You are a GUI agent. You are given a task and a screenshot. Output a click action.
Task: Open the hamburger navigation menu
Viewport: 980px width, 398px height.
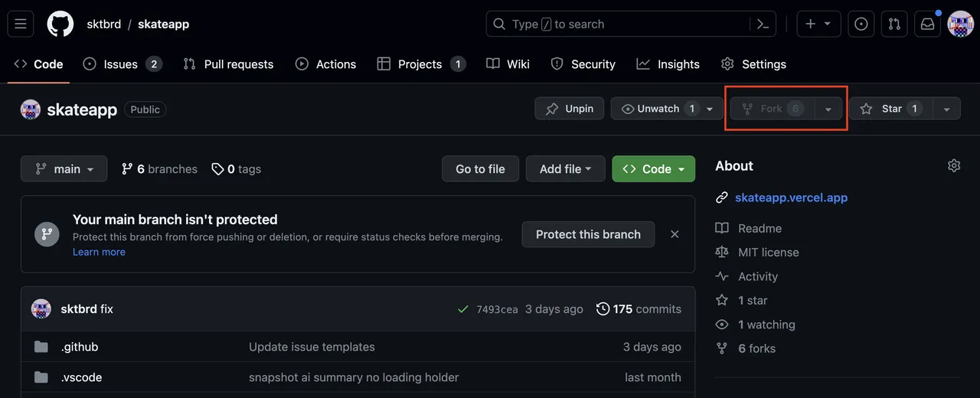[21, 24]
